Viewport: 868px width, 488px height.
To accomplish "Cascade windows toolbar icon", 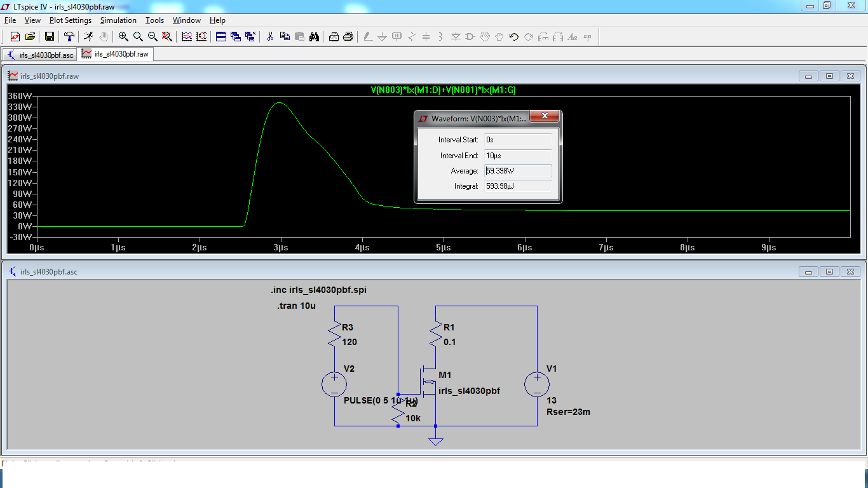I will pyautogui.click(x=236, y=37).
